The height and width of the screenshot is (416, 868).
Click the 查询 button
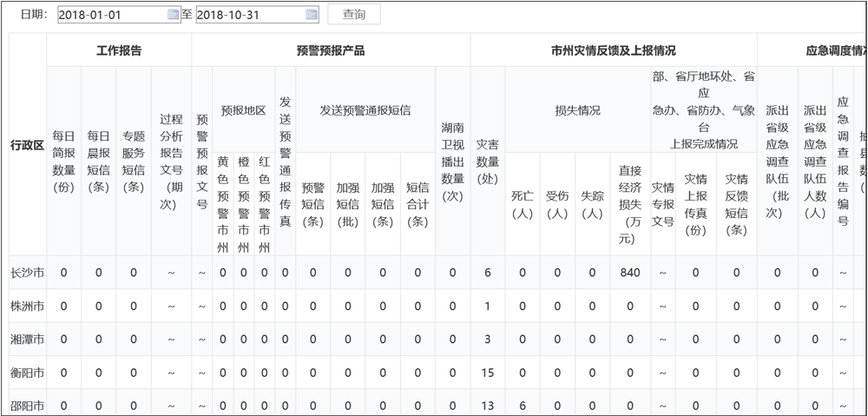click(x=353, y=15)
